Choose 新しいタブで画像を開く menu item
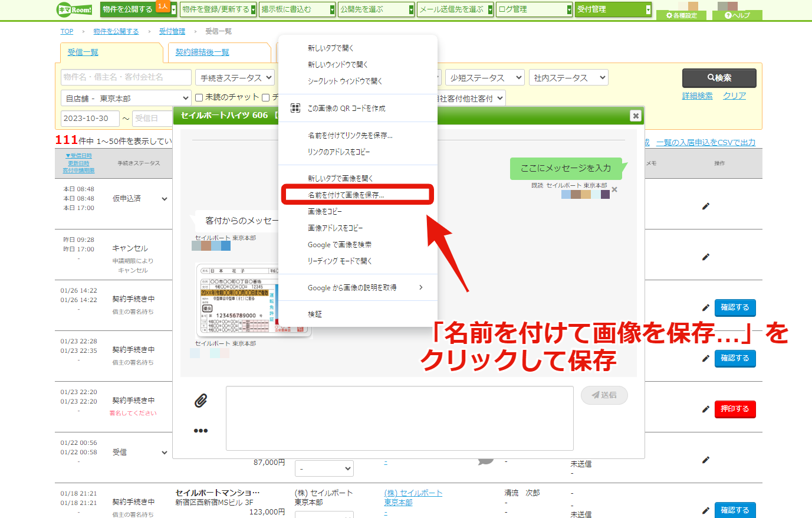 [357, 178]
